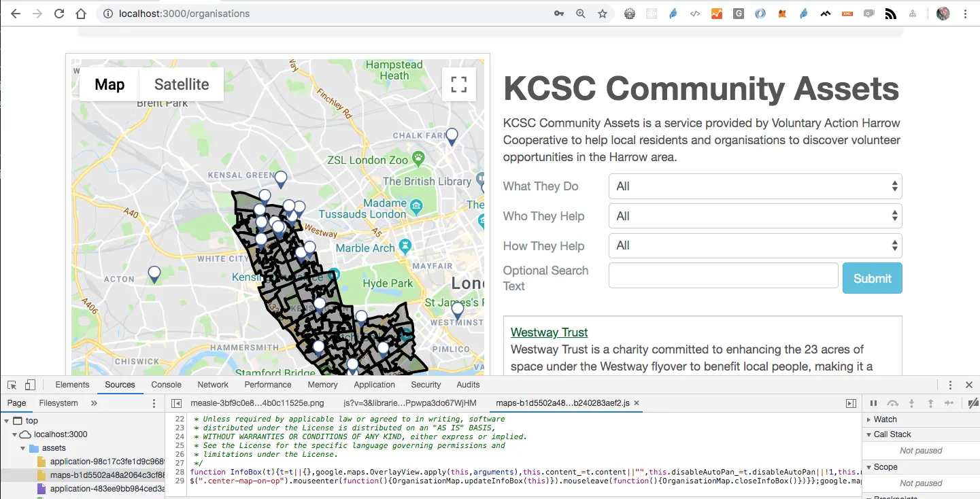980x499 pixels.
Task: Open the browser profile avatar
Action: coord(943,14)
